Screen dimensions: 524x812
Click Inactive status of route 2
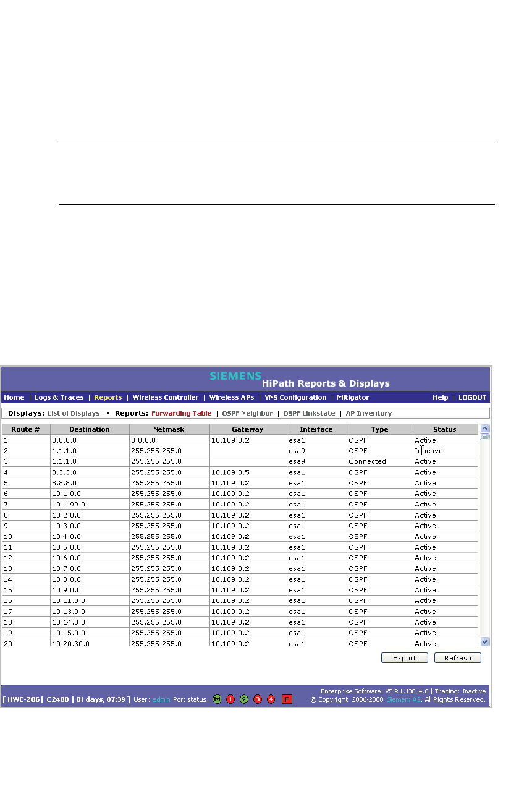pos(445,451)
